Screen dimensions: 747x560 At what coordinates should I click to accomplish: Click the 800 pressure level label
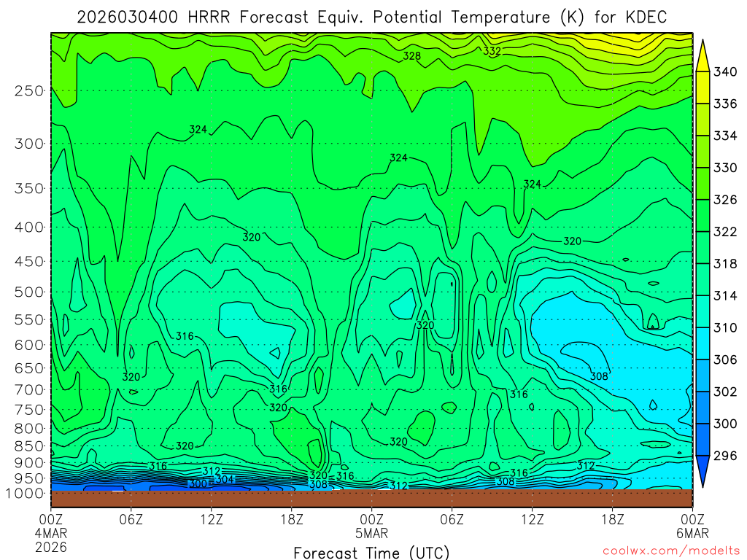29,428
